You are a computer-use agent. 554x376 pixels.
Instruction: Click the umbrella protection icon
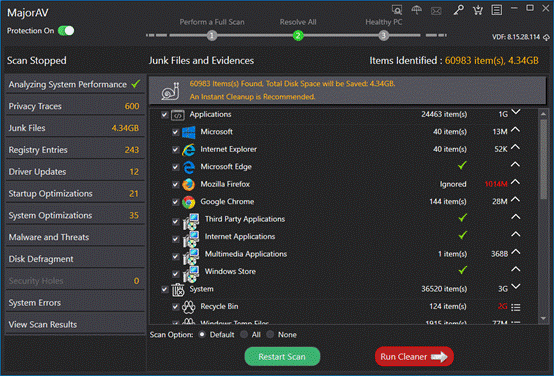tap(417, 10)
